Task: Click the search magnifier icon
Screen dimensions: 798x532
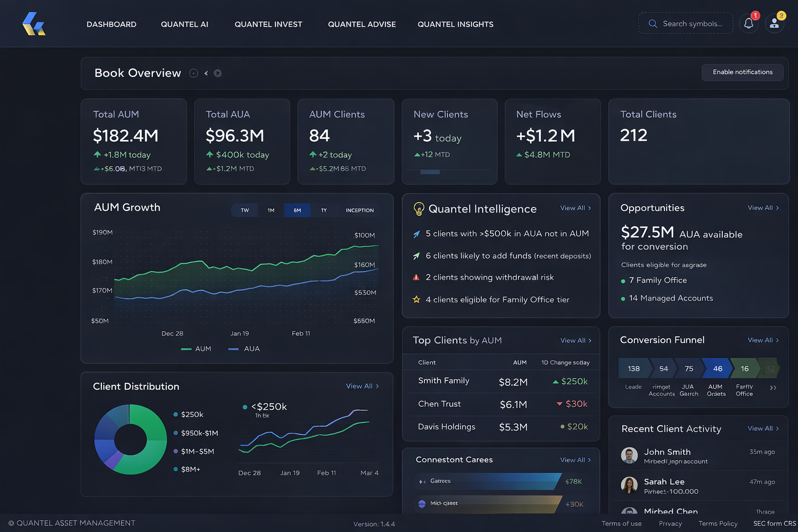Action: coord(653,23)
